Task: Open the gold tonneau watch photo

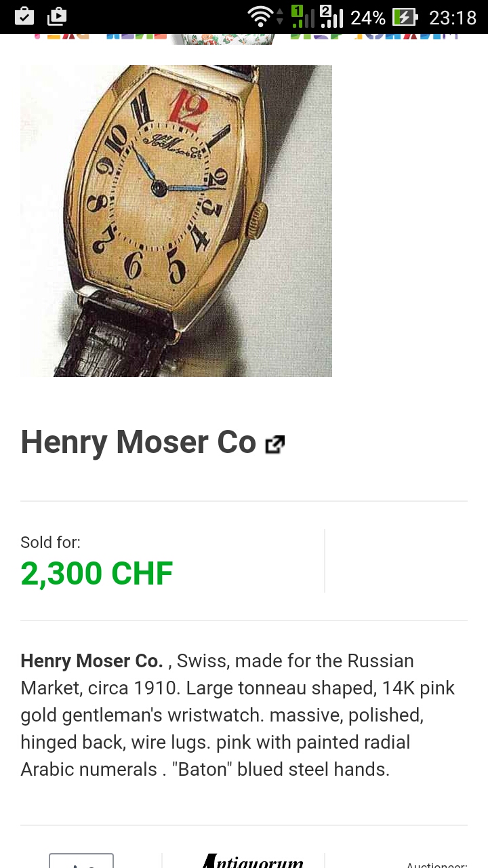Action: (x=176, y=221)
